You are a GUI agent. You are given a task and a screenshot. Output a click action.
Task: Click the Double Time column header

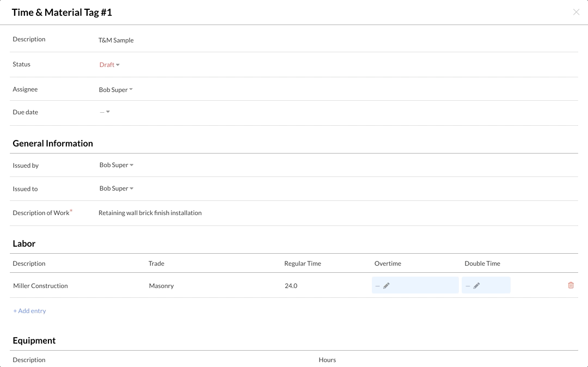tap(482, 264)
